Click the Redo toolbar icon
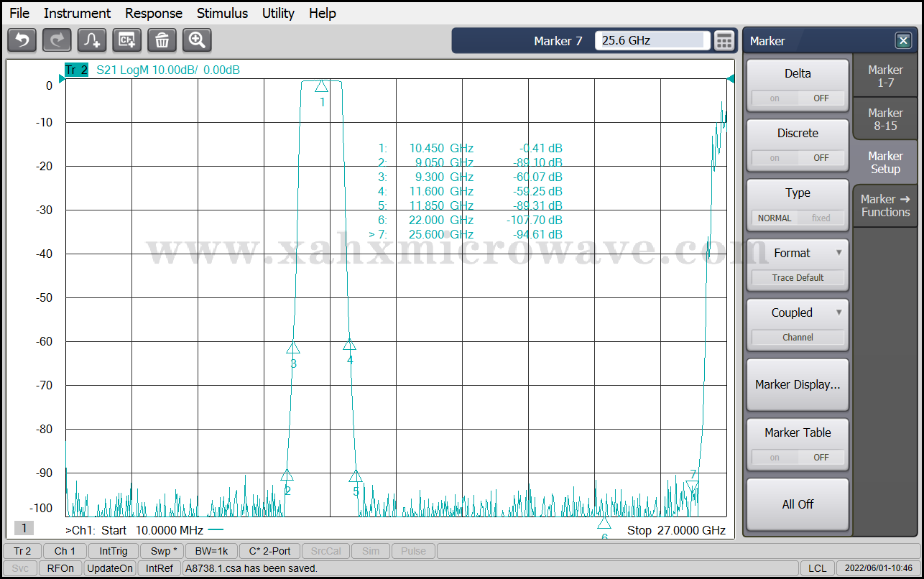 [x=57, y=40]
